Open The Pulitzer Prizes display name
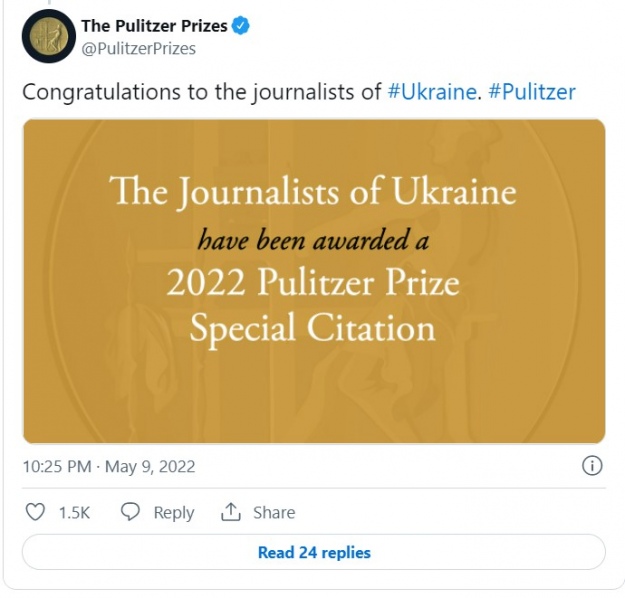Screen dimensions: 625x598 pos(154,26)
